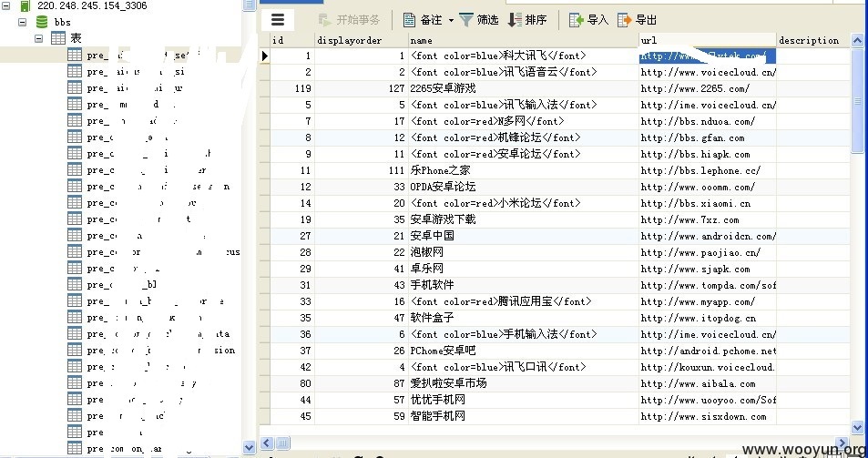Collapse the 表 tables node
868x458 pixels.
point(39,38)
